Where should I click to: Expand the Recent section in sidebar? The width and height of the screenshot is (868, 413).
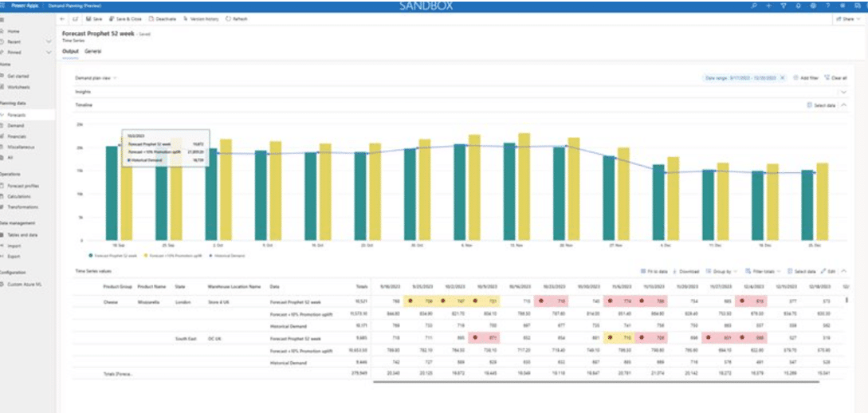pyautogui.click(x=49, y=41)
